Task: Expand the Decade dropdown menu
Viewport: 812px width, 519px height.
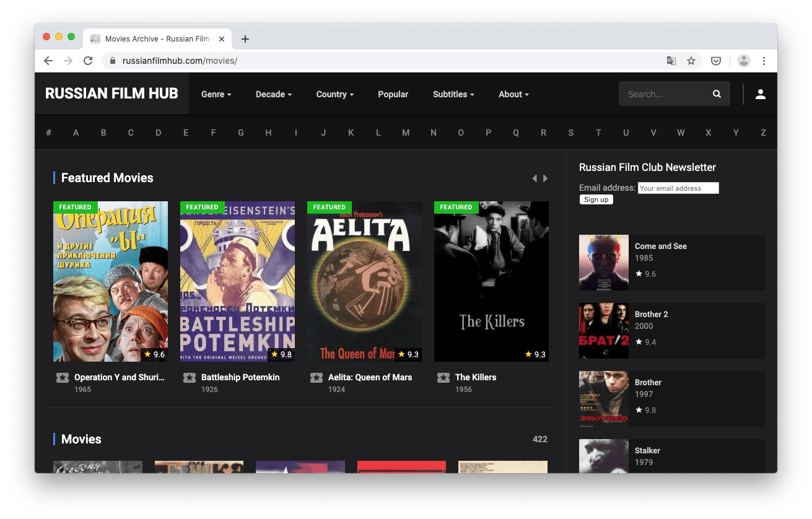Action: [273, 94]
